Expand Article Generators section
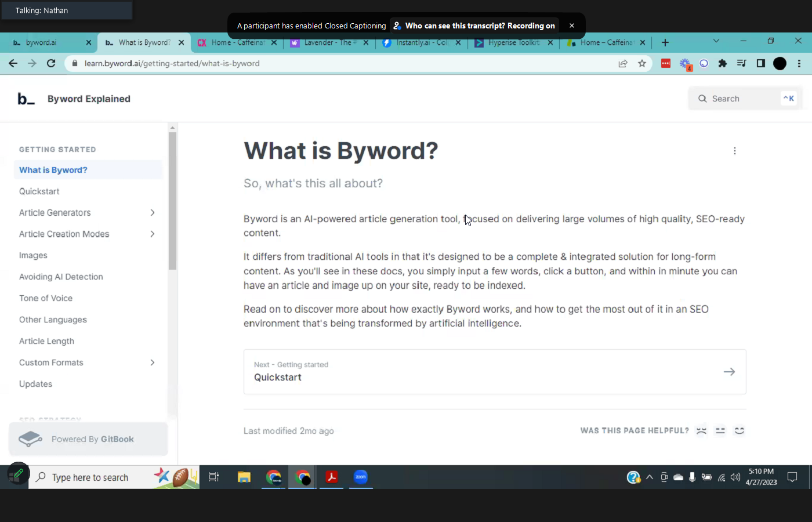This screenshot has width=812, height=522. click(153, 213)
